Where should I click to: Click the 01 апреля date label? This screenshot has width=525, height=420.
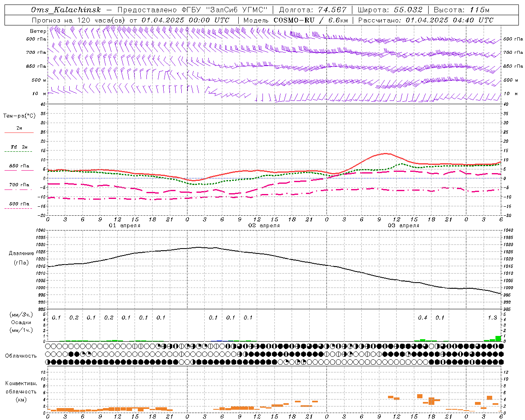[125, 226]
